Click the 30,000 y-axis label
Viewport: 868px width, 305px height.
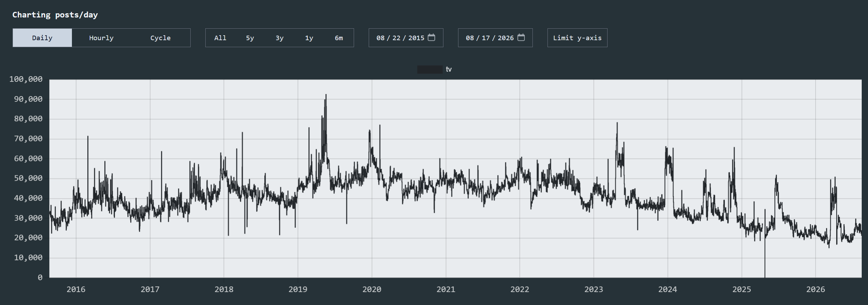tap(28, 218)
